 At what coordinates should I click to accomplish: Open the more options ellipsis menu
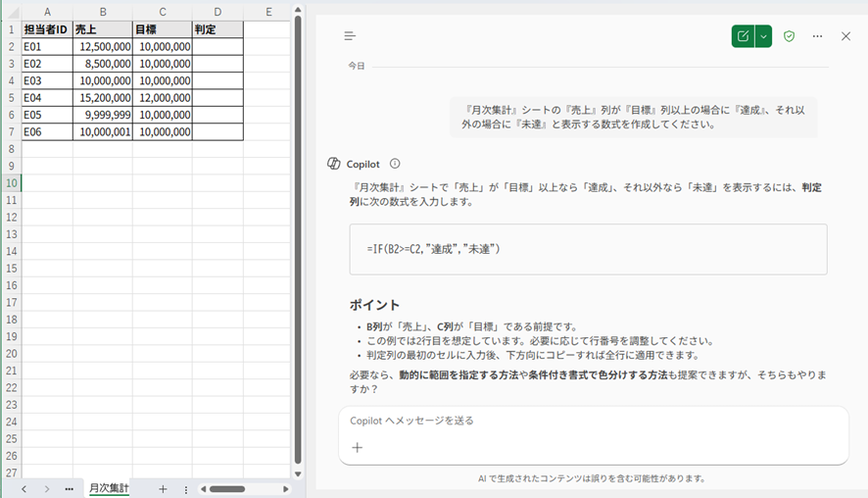817,36
